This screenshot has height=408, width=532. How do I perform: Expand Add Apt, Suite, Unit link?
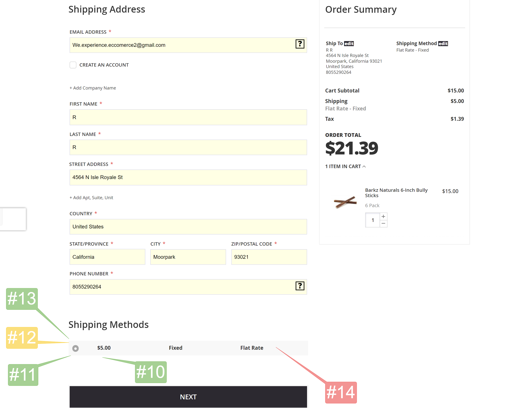click(91, 198)
